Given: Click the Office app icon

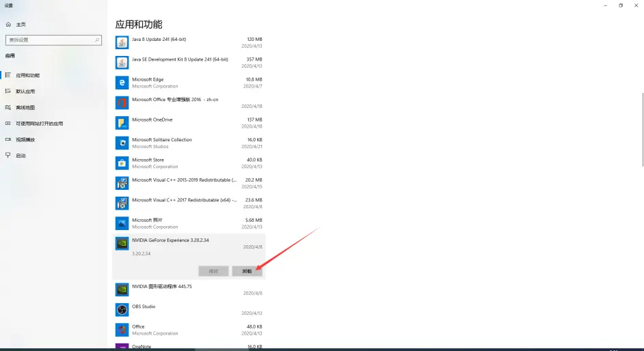Looking at the screenshot, I should (122, 330).
